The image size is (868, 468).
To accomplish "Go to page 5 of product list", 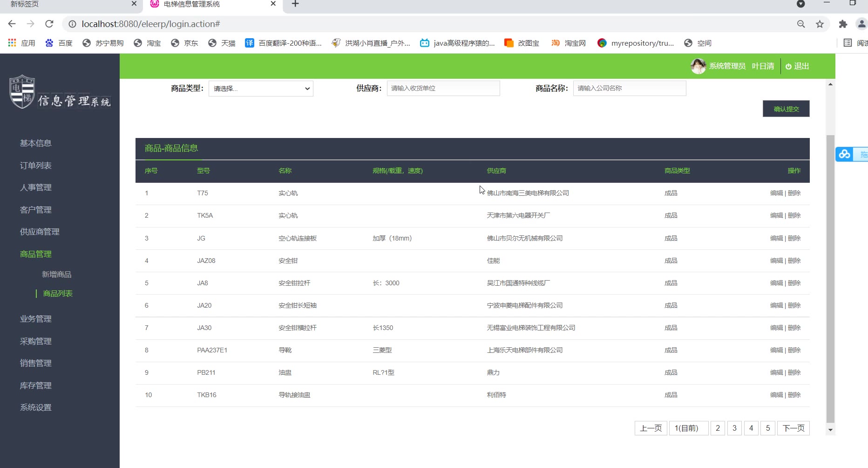I will coord(768,428).
